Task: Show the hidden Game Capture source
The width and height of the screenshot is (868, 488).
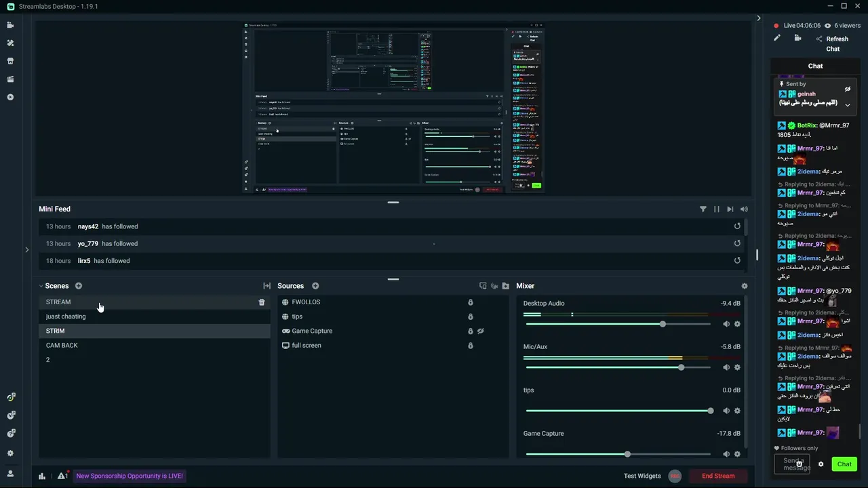Action: 480,331
